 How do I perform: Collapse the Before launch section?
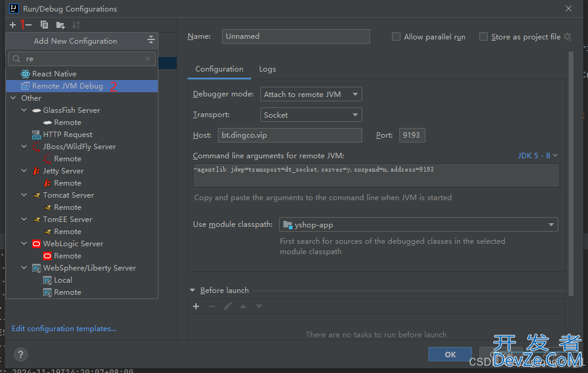tap(192, 291)
